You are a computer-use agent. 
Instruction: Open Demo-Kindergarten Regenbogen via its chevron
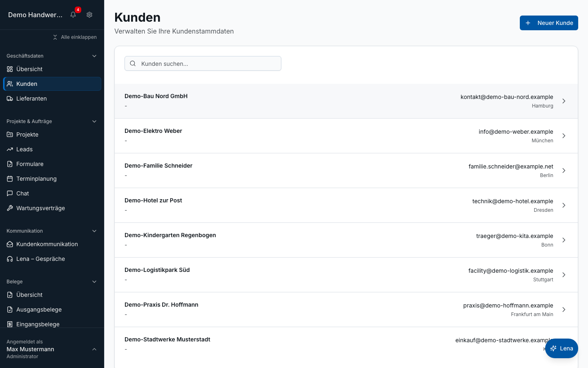[x=563, y=240]
